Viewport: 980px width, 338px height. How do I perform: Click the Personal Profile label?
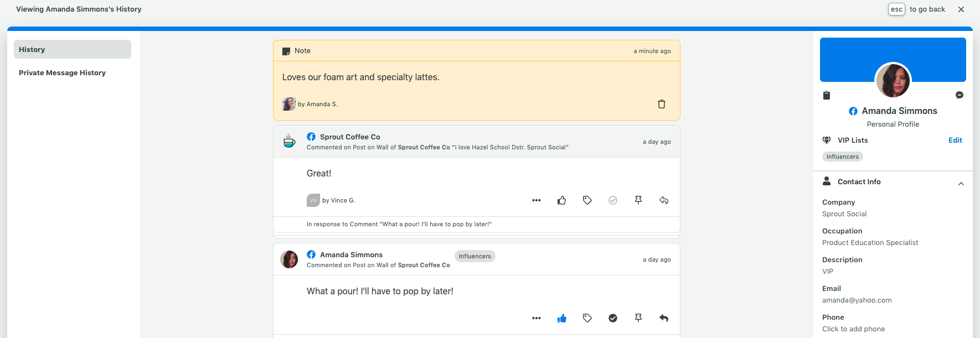[x=893, y=124]
